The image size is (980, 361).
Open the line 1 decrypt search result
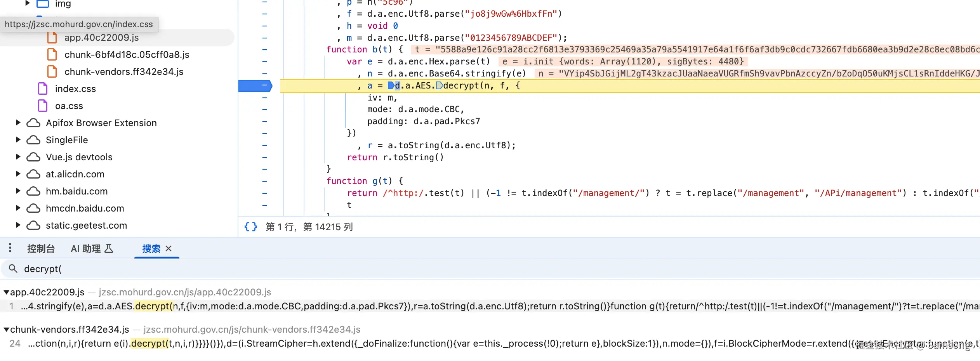tap(490, 306)
